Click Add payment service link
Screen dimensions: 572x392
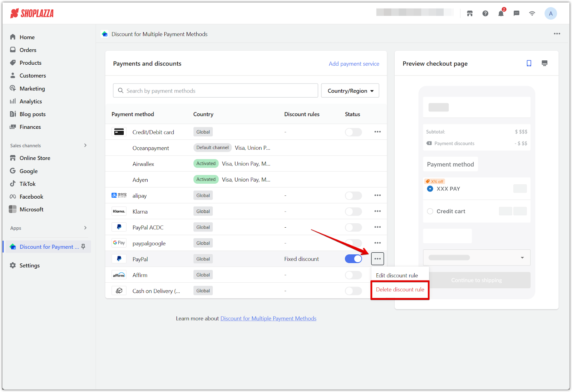354,64
